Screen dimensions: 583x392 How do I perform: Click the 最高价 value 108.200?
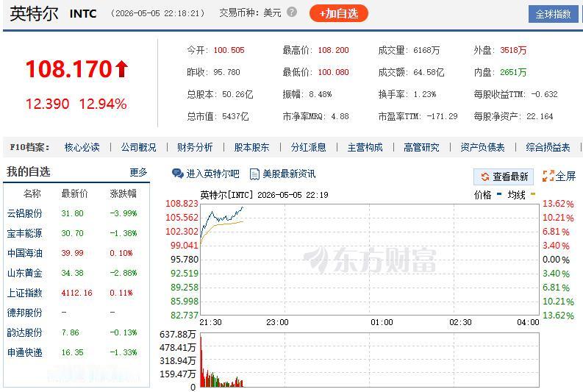[x=334, y=50]
